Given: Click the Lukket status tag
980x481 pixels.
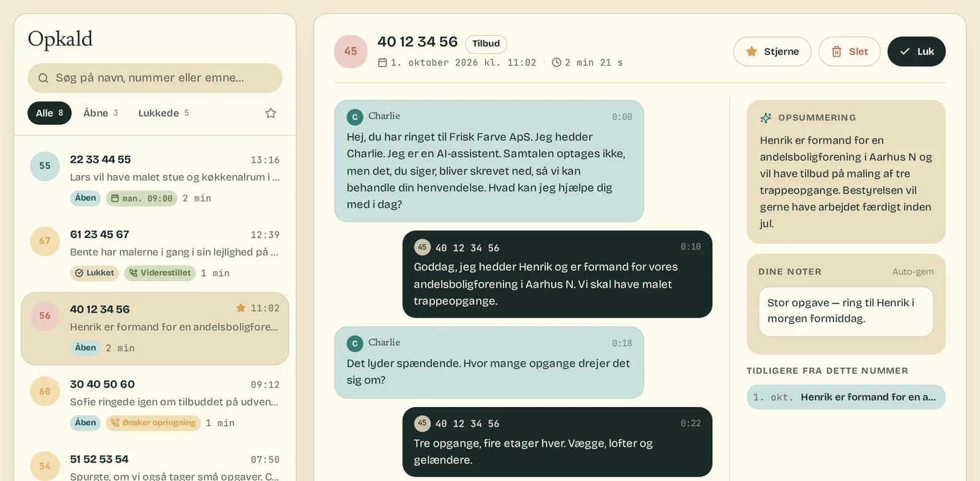Looking at the screenshot, I should pos(94,273).
